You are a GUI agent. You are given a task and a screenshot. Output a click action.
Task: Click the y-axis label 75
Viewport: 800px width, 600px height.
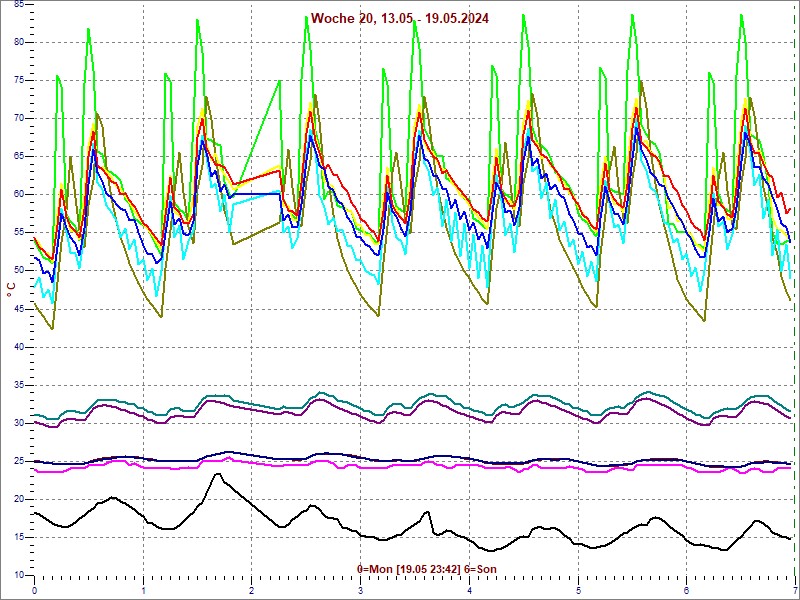(18, 81)
